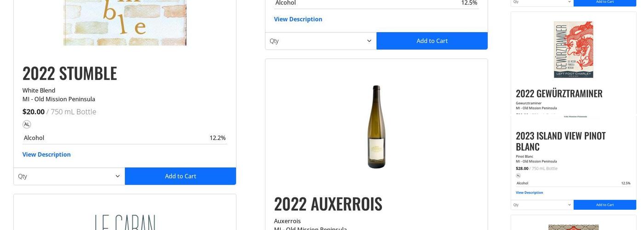Image resolution: width=644 pixels, height=230 pixels.
Task: Open the Qty dropdown for Island View Pinot Blanc
Action: coord(542,205)
